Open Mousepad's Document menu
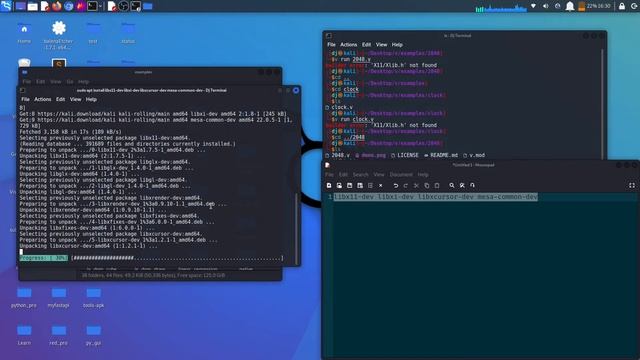 pos(401,175)
